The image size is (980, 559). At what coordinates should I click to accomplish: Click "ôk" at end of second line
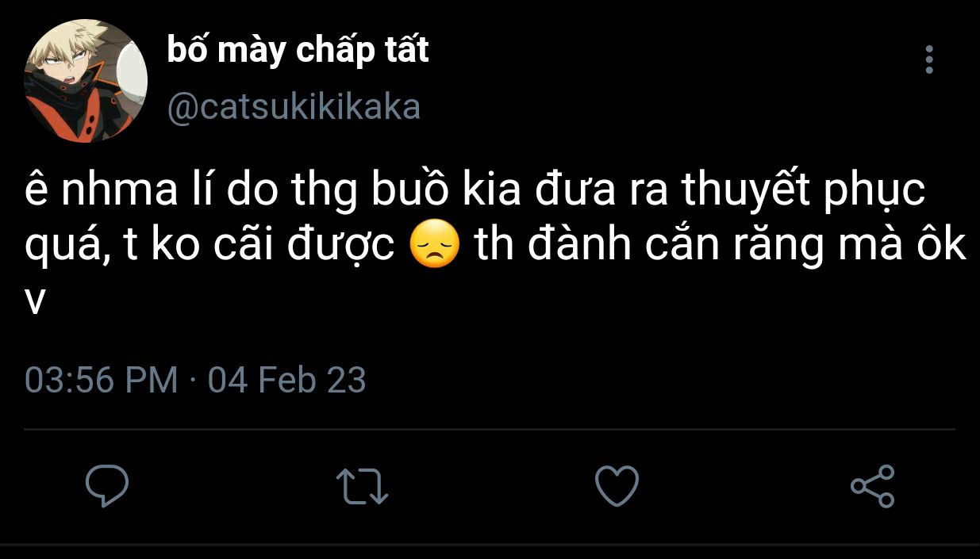click(943, 247)
